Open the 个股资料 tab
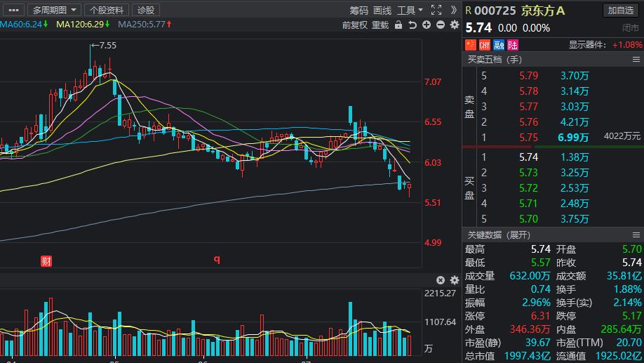The image size is (644, 363). [107, 10]
